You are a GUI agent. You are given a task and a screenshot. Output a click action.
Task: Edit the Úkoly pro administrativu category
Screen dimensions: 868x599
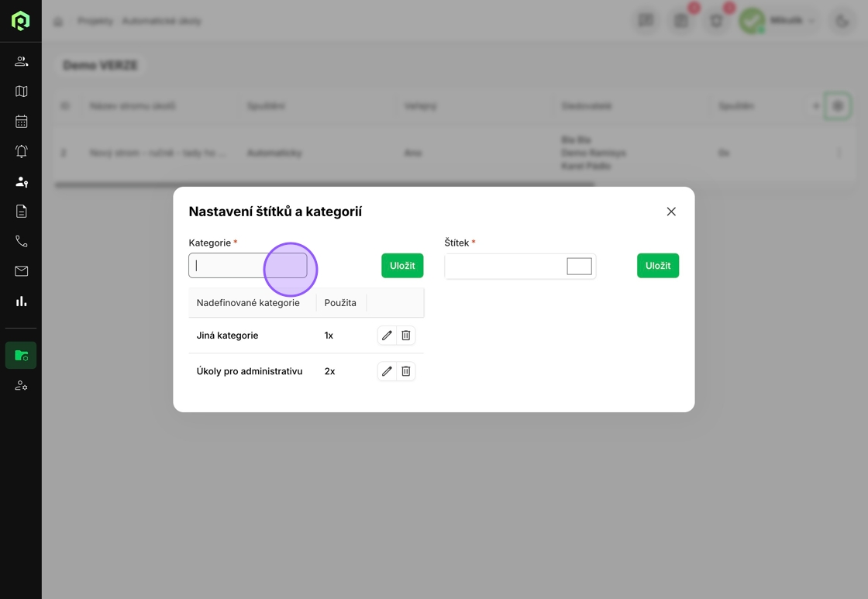387,371
